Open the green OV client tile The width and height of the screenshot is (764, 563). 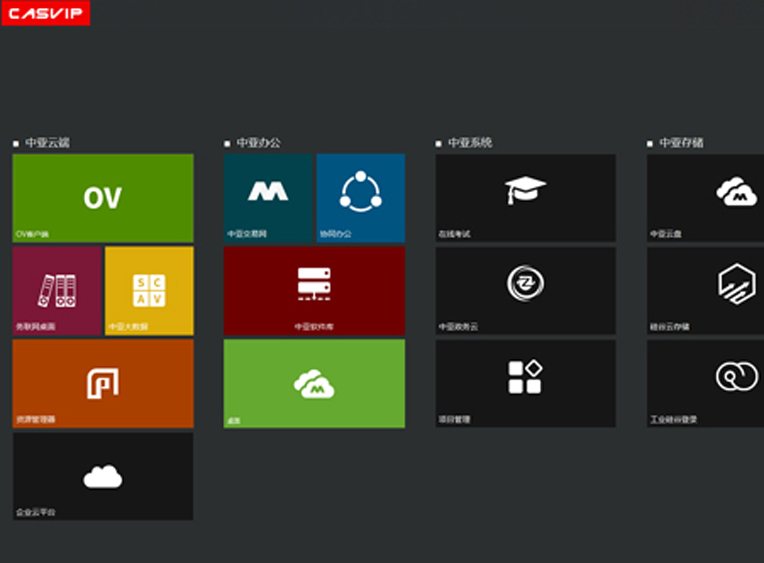coord(103,198)
